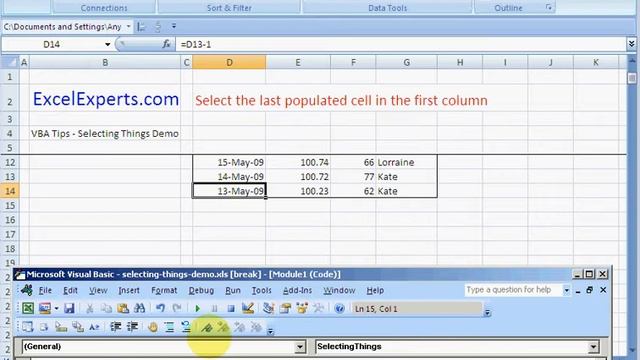Open Standard toolbar options arrow beside position box
This screenshot has height=360, width=640.
[x=487, y=312]
